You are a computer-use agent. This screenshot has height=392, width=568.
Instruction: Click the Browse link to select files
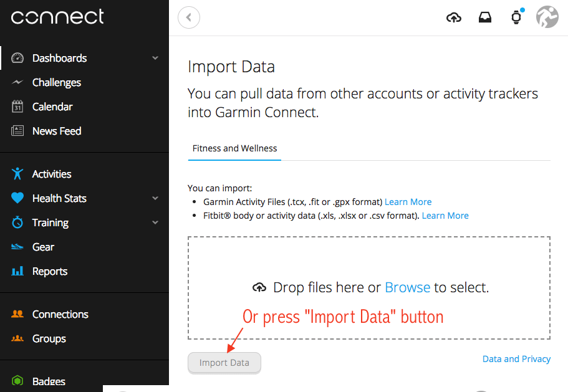click(407, 287)
